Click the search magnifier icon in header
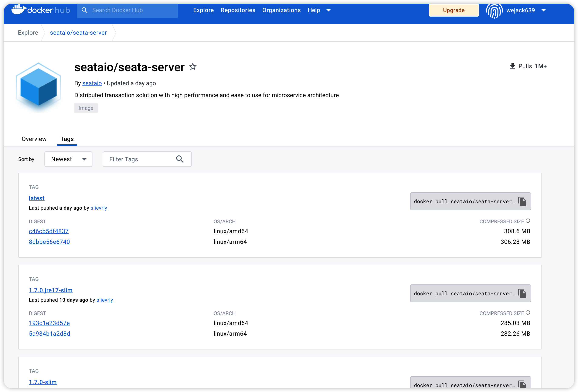Viewport: 578px width, 392px height. 85,10
